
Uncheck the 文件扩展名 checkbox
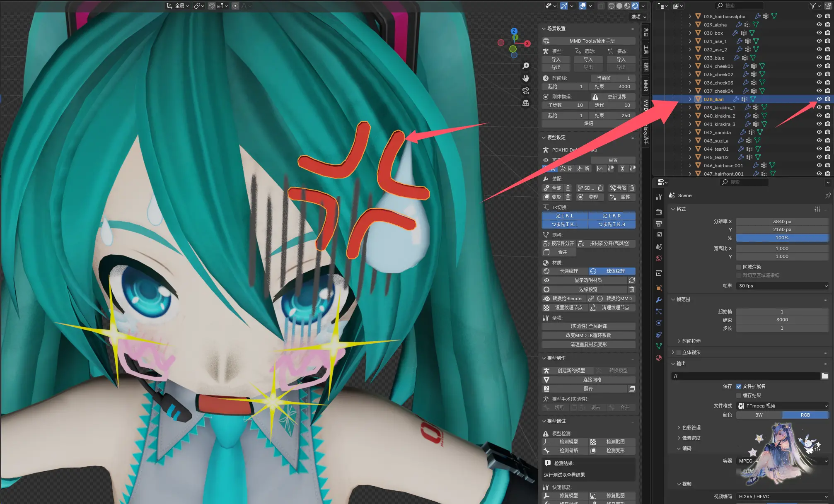[739, 386]
